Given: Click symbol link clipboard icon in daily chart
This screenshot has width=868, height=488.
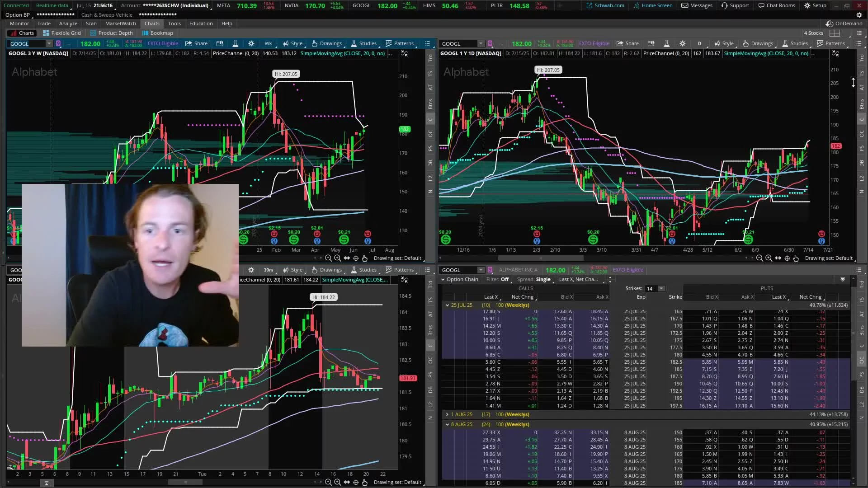Looking at the screenshot, I should [x=490, y=43].
